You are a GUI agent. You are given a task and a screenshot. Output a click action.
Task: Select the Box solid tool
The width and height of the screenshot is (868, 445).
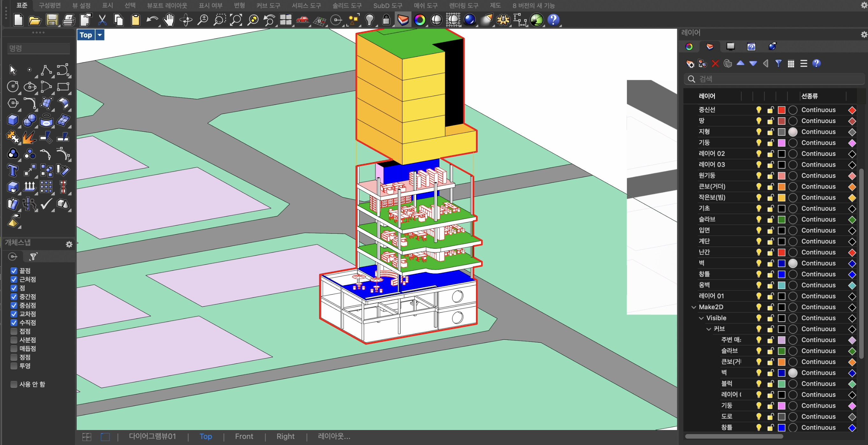point(13,120)
